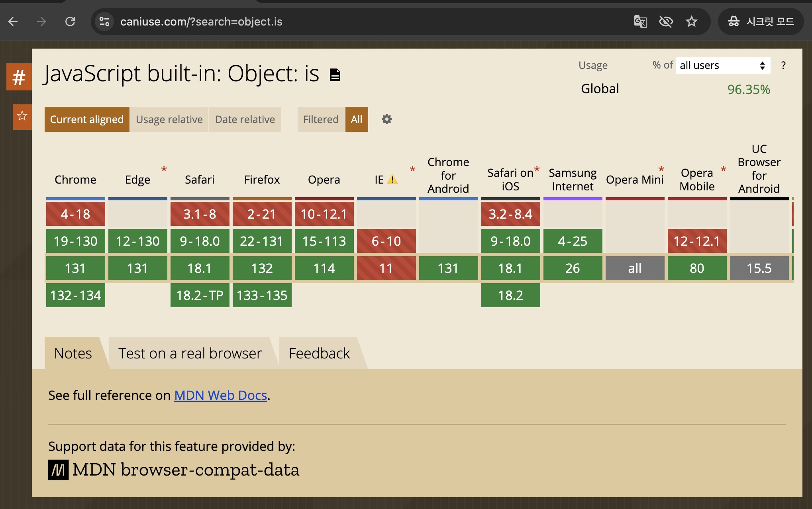Click the usage help question mark
812x509 pixels.
click(783, 65)
